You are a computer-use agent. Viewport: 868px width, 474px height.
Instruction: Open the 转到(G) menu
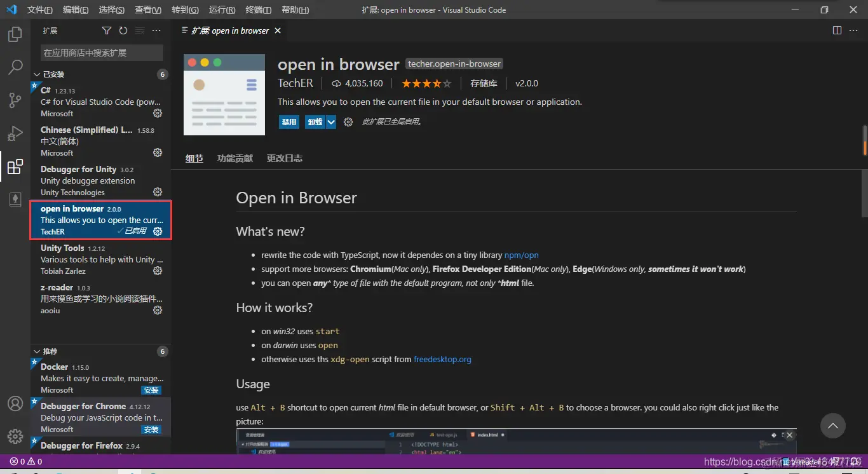[185, 10]
